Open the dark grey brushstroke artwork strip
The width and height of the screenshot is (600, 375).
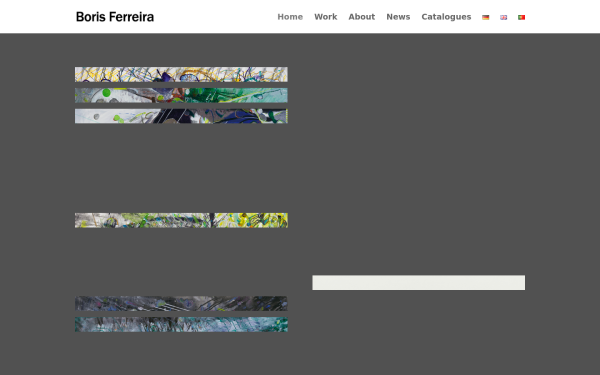coord(181,303)
